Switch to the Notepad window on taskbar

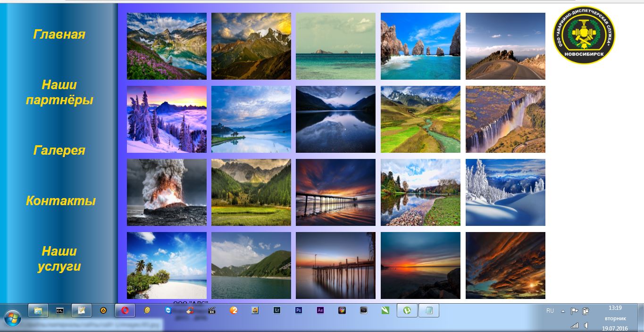429,310
